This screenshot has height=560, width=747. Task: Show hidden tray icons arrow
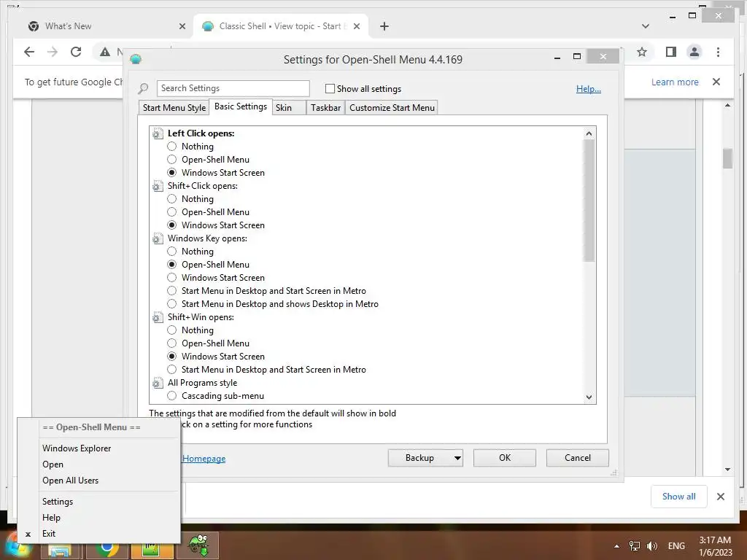[x=617, y=546]
